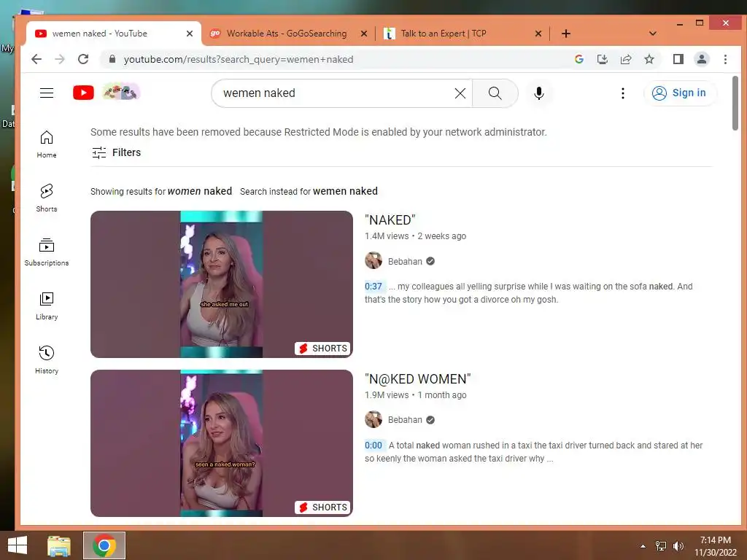The height and width of the screenshot is (560, 747).
Task: Open Bebahan channel under the "NAKED" video
Action: (404, 262)
